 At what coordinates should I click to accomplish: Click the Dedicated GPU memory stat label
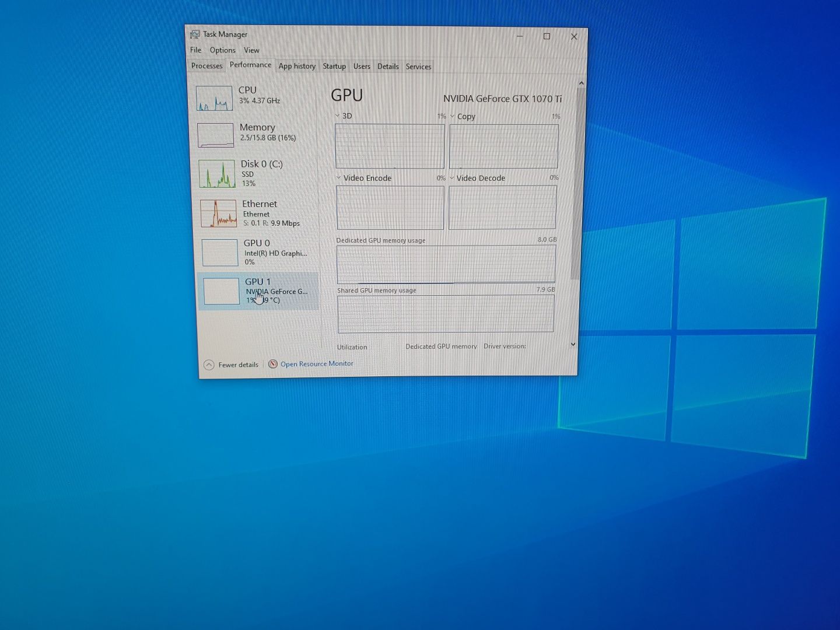pyautogui.click(x=441, y=346)
